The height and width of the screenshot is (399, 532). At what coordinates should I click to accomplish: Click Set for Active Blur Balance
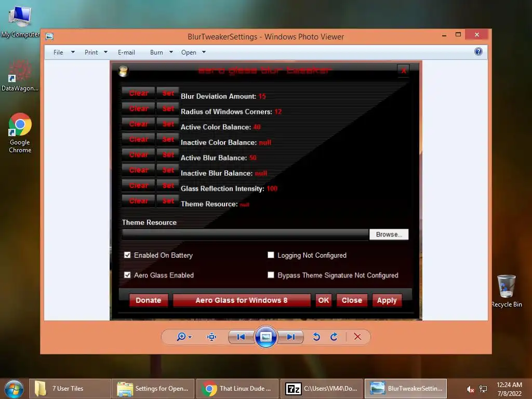[x=168, y=155]
